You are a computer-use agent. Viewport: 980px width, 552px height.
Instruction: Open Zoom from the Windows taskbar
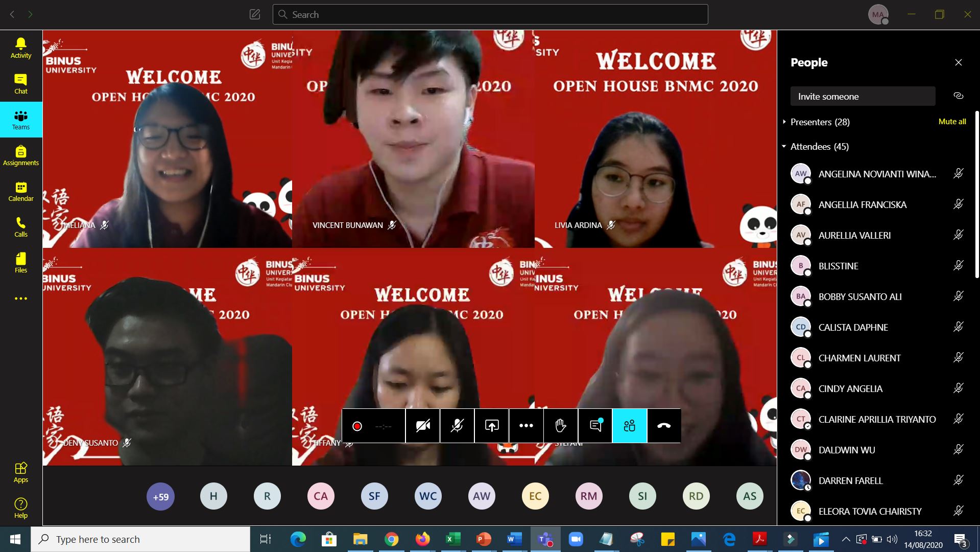(576, 539)
